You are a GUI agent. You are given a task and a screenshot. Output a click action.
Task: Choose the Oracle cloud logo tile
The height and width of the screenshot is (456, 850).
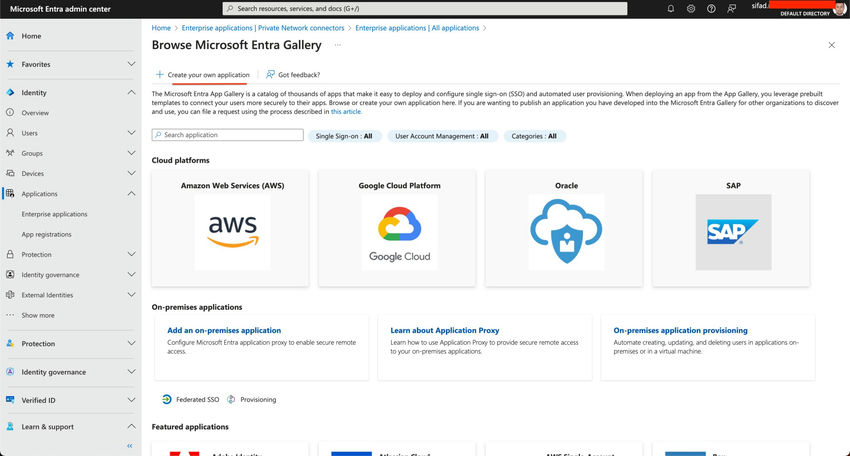pyautogui.click(x=566, y=231)
